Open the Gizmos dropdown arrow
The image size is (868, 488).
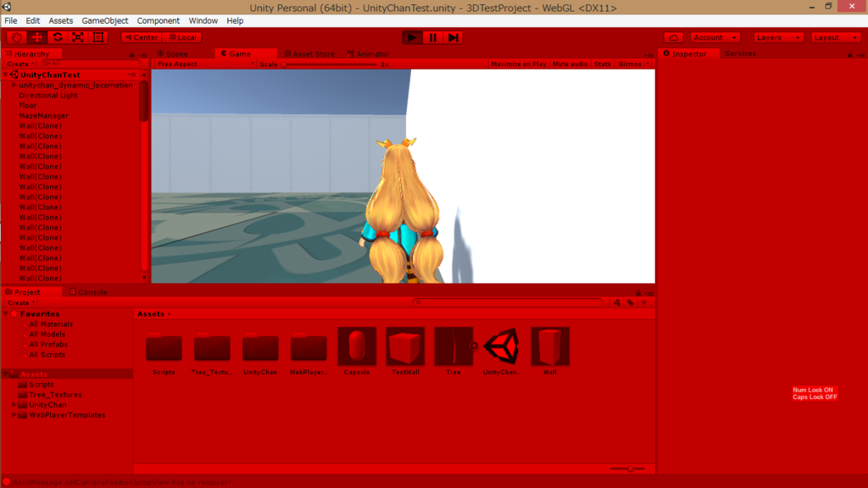pos(648,64)
